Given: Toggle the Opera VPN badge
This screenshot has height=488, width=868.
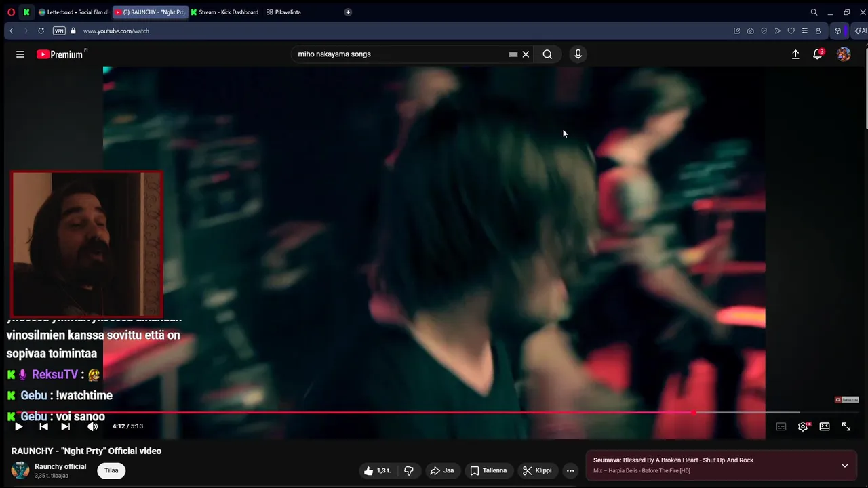Looking at the screenshot, I should click(59, 30).
